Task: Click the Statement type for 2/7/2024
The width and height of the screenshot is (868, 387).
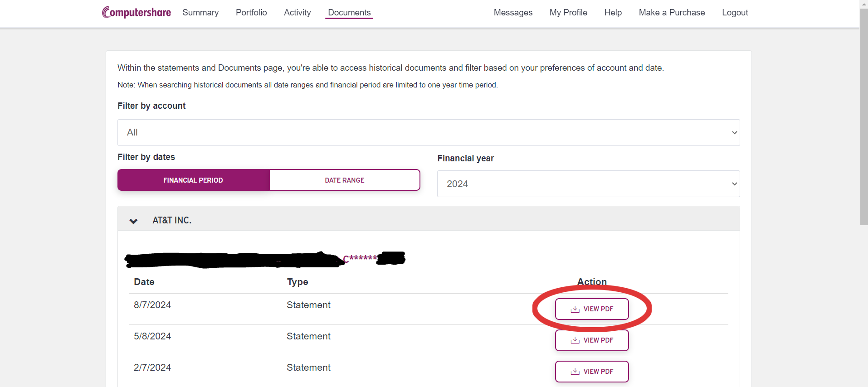Action: point(308,368)
